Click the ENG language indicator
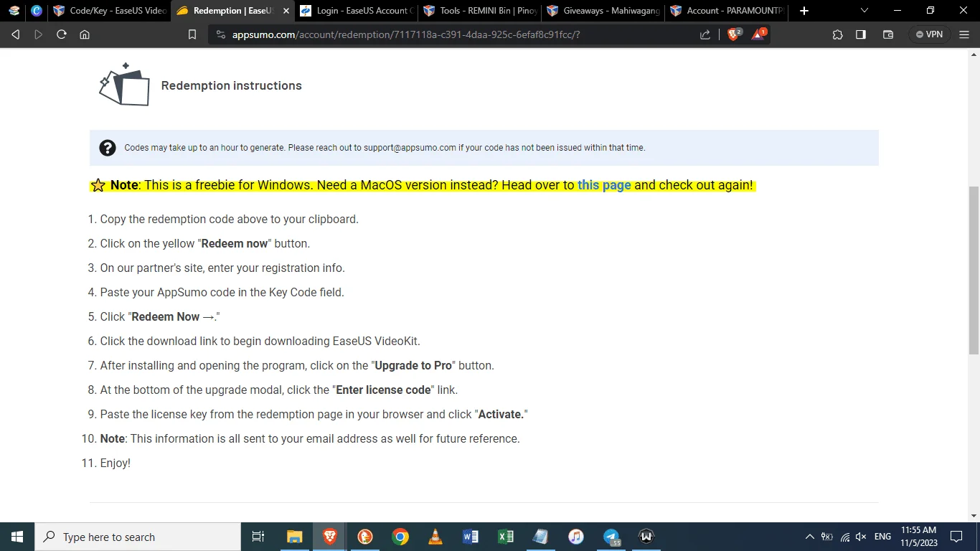The width and height of the screenshot is (980, 551). click(883, 537)
